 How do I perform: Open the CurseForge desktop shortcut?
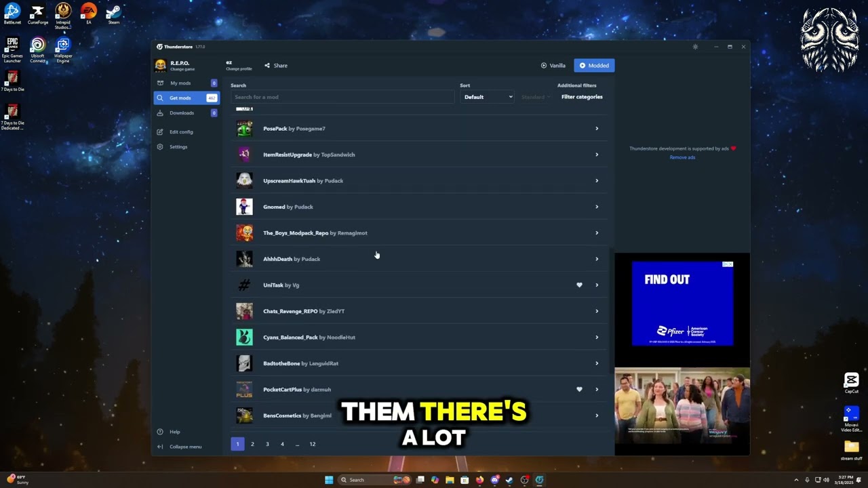[38, 14]
